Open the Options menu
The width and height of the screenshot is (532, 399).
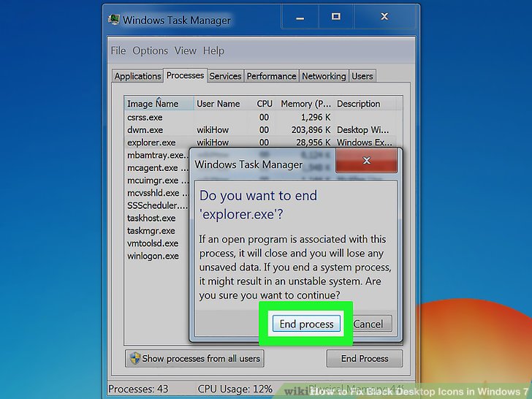coord(150,50)
